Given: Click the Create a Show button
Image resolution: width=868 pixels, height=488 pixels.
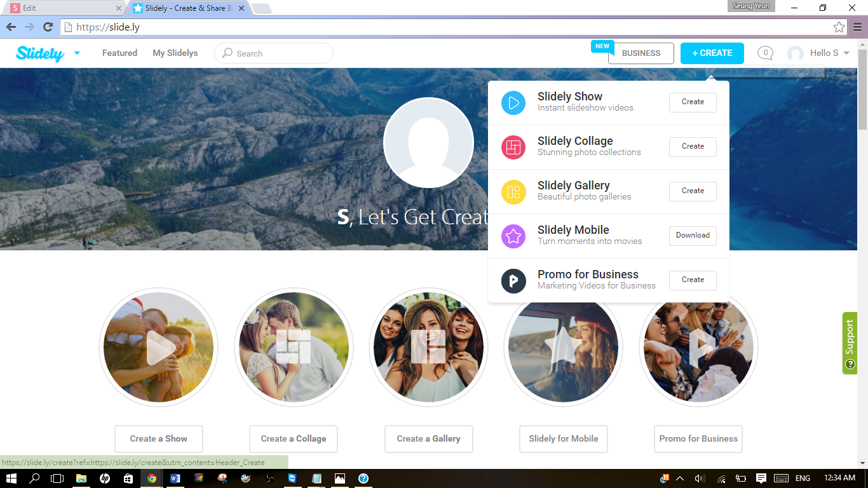Looking at the screenshot, I should coord(159,439).
